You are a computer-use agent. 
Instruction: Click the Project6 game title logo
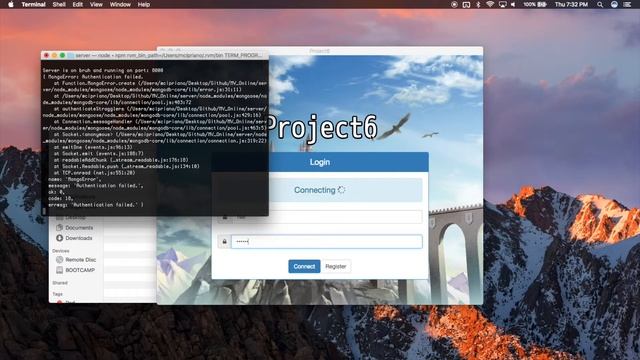322,128
